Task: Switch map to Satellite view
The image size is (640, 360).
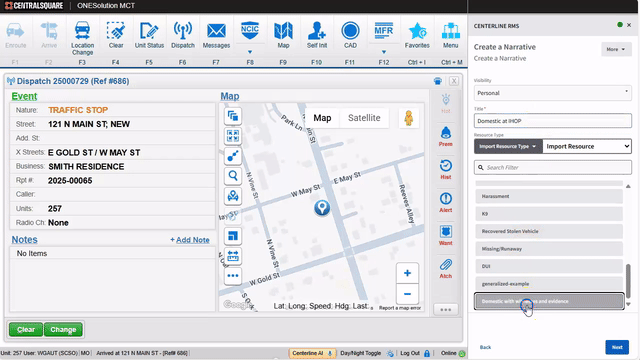Action: click(364, 118)
